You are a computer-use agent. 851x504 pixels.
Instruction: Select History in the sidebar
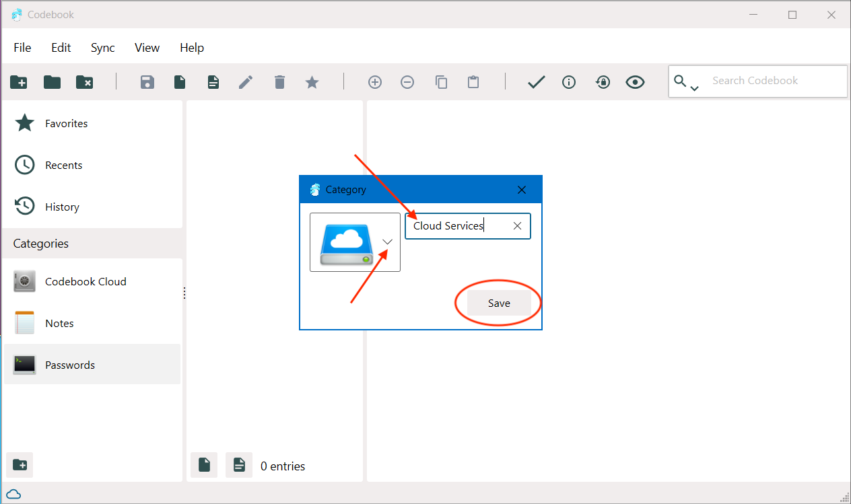(92, 207)
